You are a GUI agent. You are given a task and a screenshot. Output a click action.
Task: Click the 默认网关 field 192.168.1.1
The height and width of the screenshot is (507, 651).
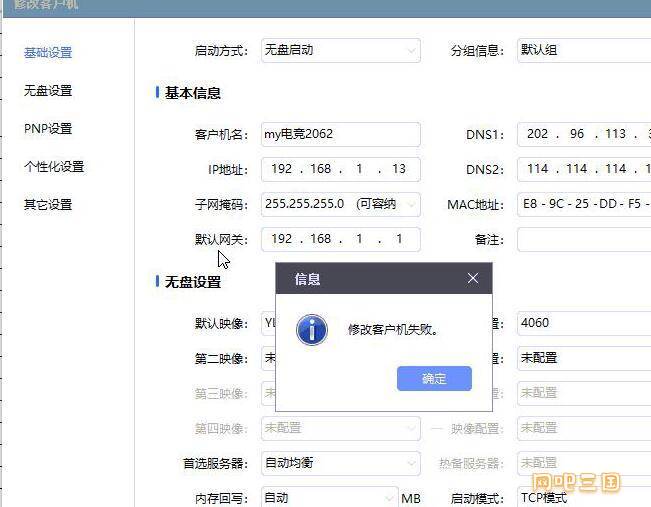click(x=341, y=239)
